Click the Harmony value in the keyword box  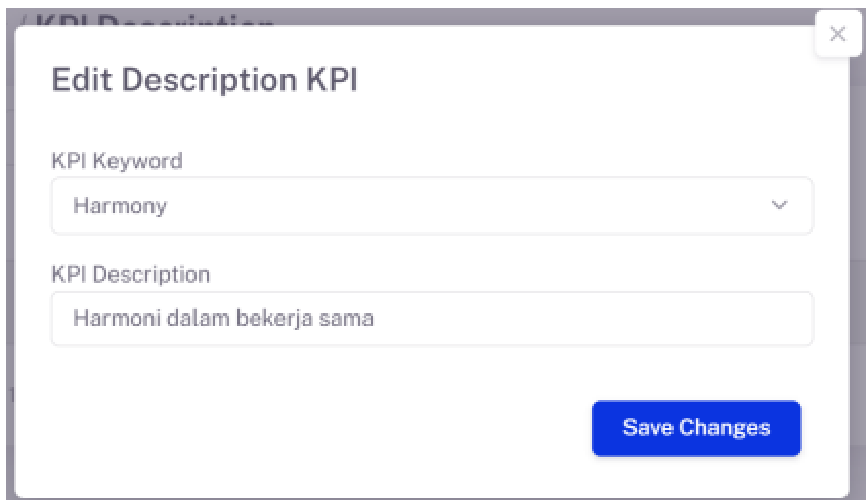click(x=120, y=206)
